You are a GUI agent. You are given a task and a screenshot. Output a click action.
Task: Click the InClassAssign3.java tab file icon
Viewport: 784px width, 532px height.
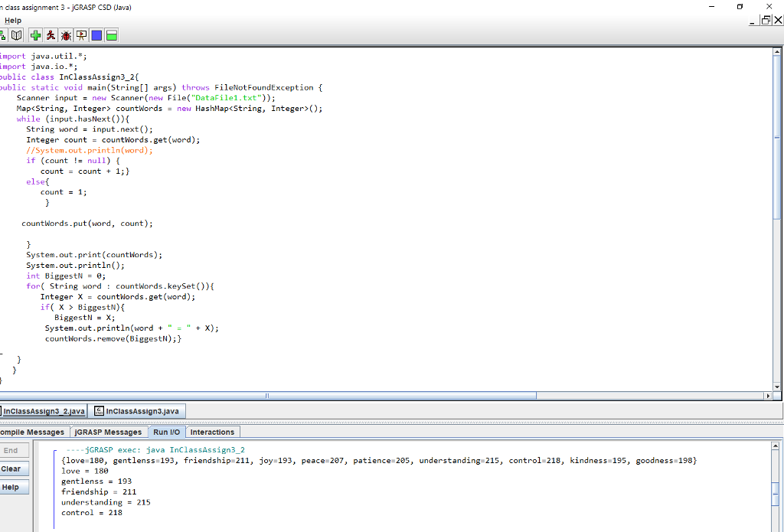click(x=99, y=411)
